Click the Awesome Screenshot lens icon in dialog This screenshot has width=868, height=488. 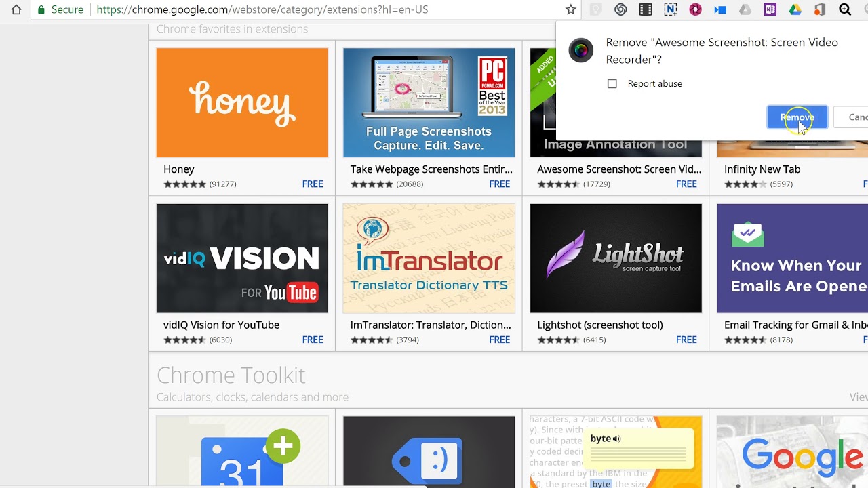(580, 50)
